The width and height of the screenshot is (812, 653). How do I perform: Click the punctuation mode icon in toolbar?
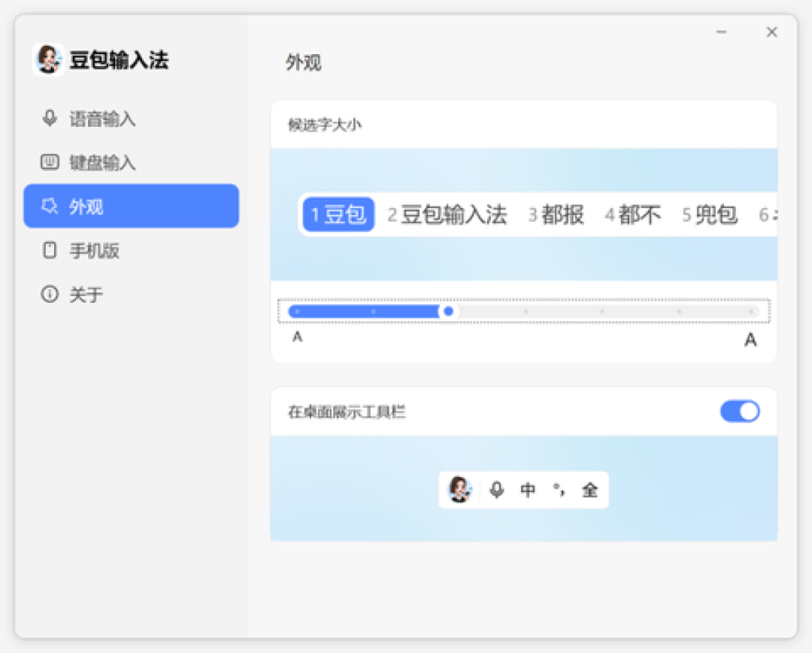tap(559, 489)
